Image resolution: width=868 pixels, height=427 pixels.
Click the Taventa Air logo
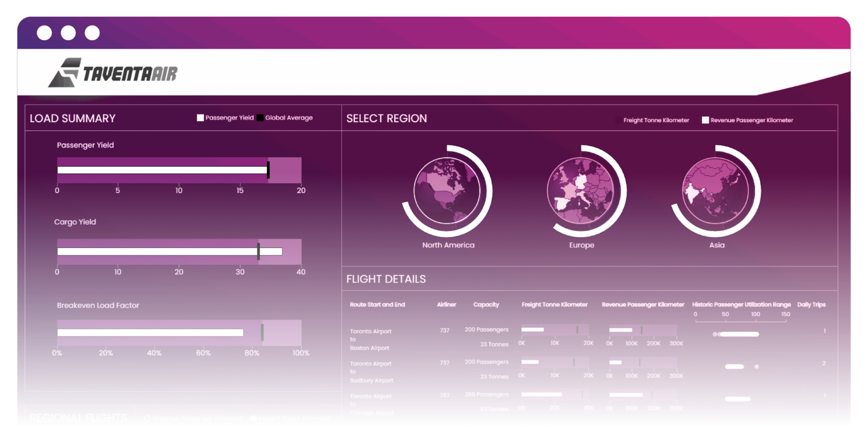point(113,73)
